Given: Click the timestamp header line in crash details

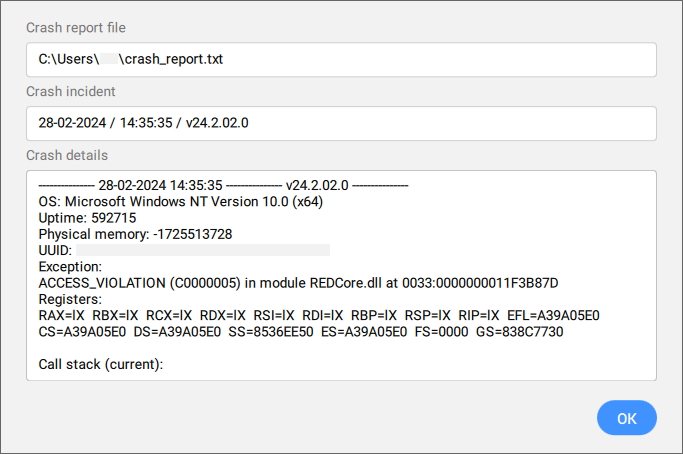Looking at the screenshot, I should coord(223,186).
